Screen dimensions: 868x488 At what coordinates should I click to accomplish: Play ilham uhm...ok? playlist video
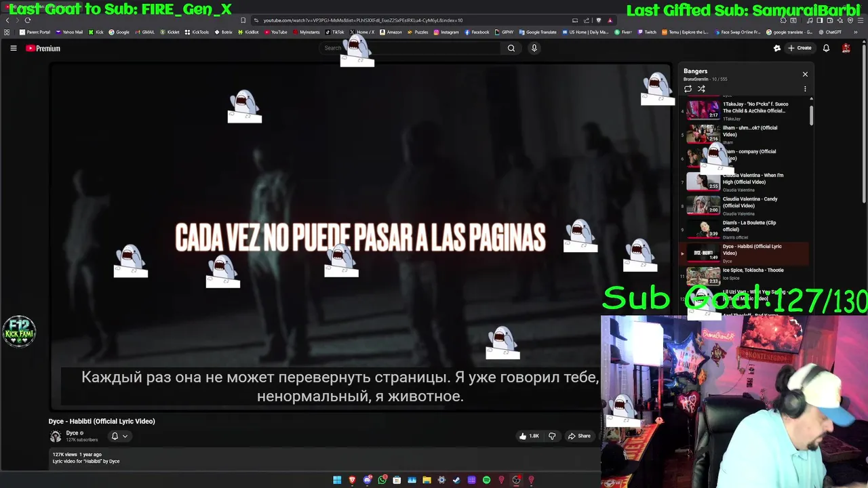(x=744, y=134)
